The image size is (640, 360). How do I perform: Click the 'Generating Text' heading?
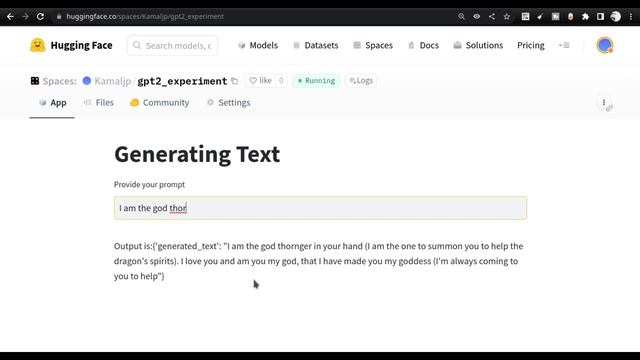point(197,154)
